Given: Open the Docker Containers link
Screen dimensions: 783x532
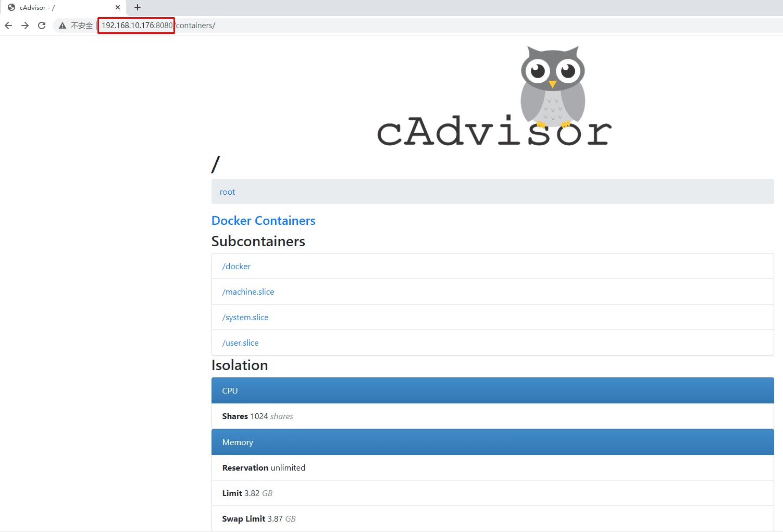Looking at the screenshot, I should 264,221.
